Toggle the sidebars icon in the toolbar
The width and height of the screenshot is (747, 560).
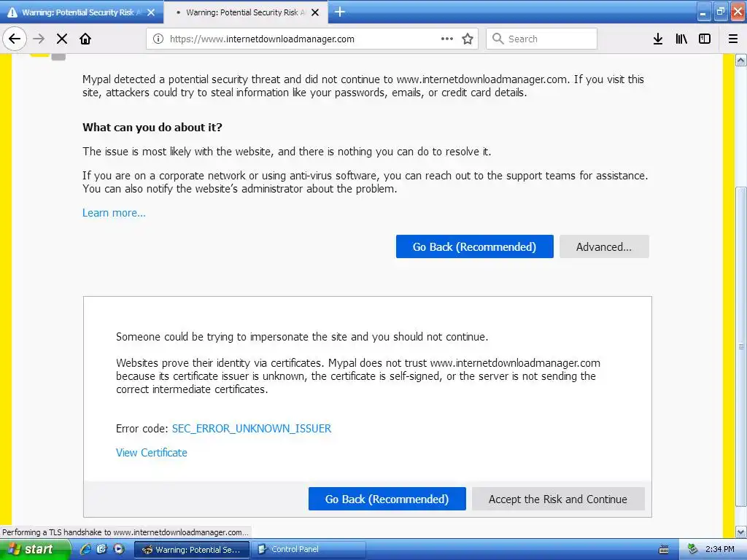coord(705,39)
